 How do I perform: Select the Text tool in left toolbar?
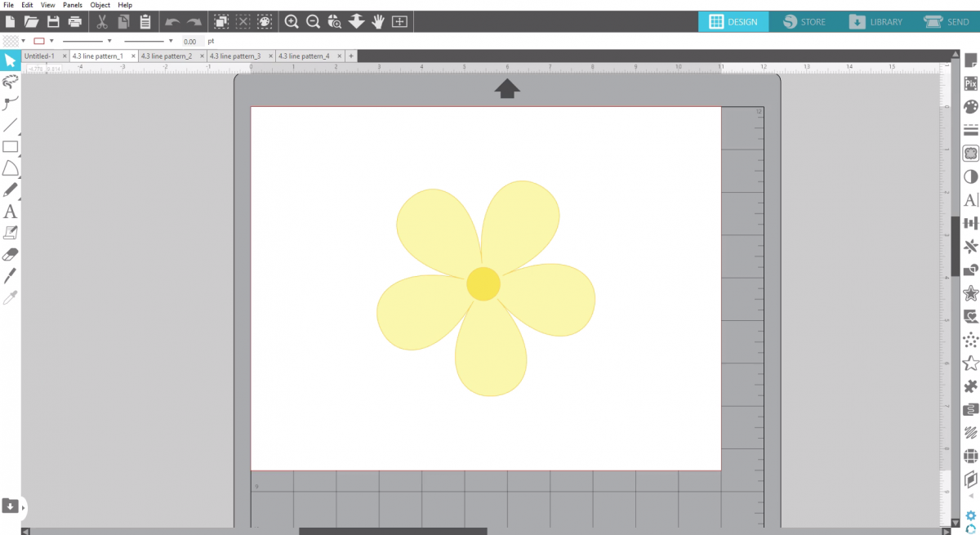click(10, 212)
